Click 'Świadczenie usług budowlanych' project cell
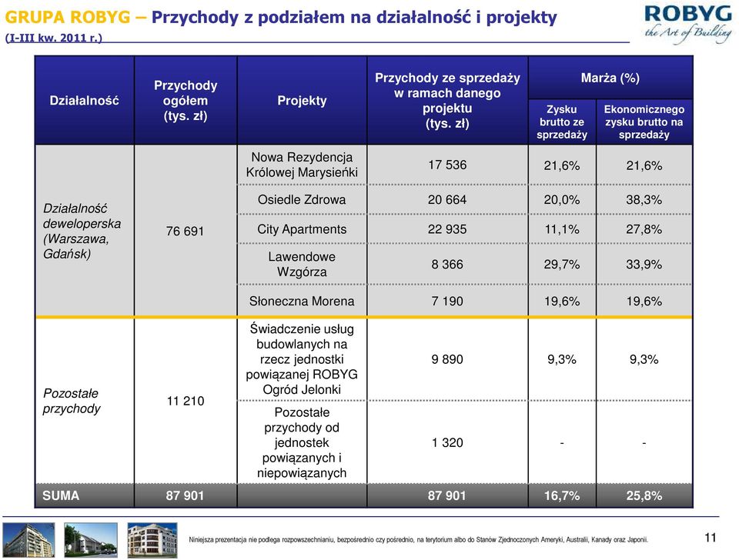 (302, 359)
